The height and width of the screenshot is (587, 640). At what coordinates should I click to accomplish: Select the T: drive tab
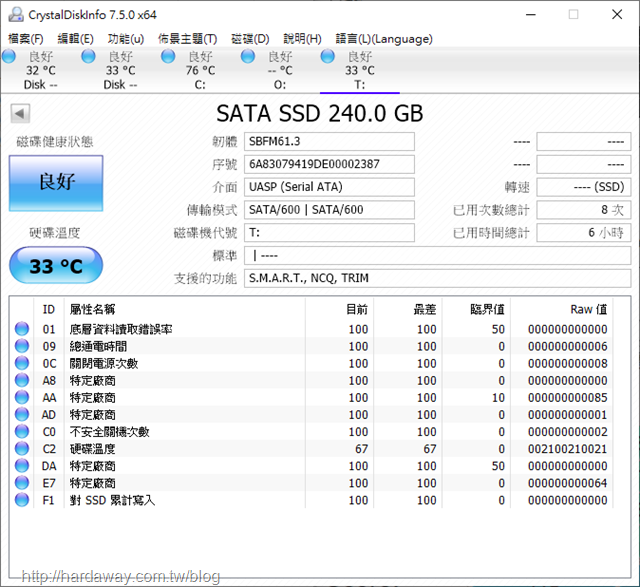coord(360,70)
